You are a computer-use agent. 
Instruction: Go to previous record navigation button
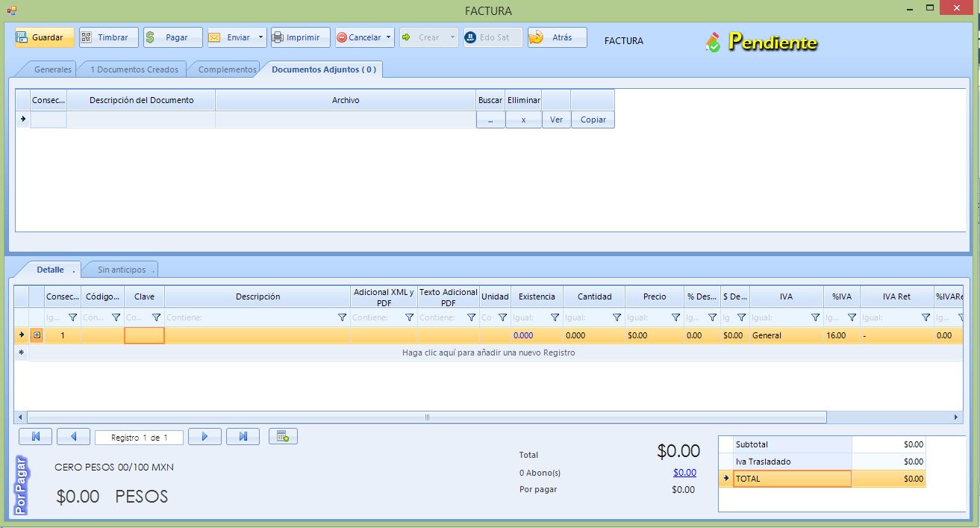(x=73, y=437)
